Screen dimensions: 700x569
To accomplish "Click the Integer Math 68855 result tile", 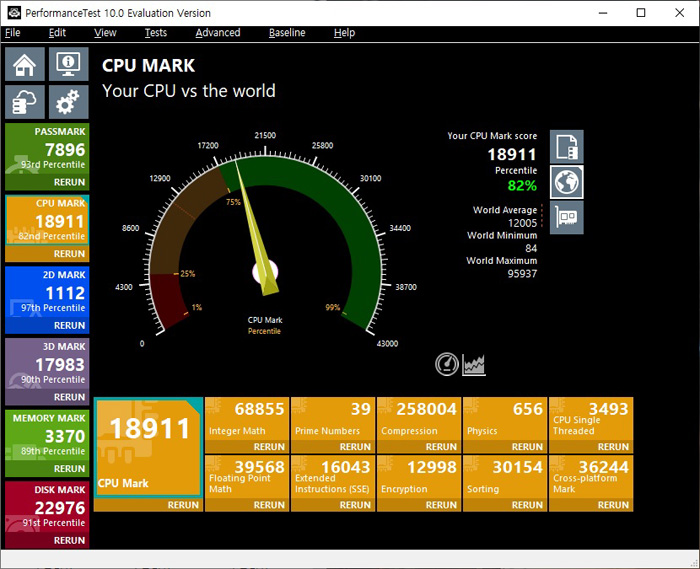I will point(247,419).
